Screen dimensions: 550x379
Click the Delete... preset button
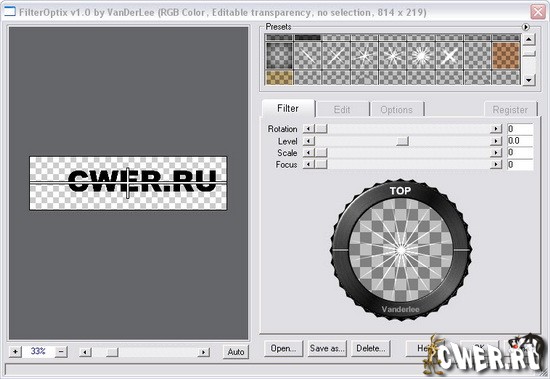(x=370, y=348)
